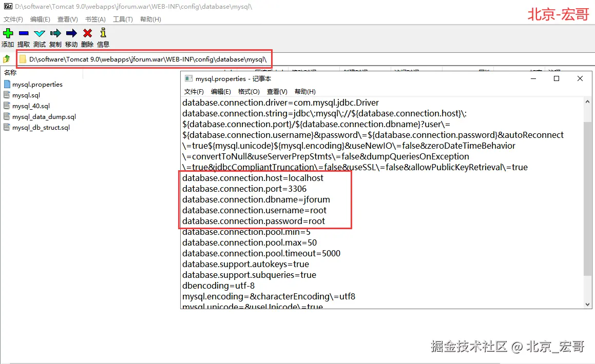Minimize the Notepad window

533,78
